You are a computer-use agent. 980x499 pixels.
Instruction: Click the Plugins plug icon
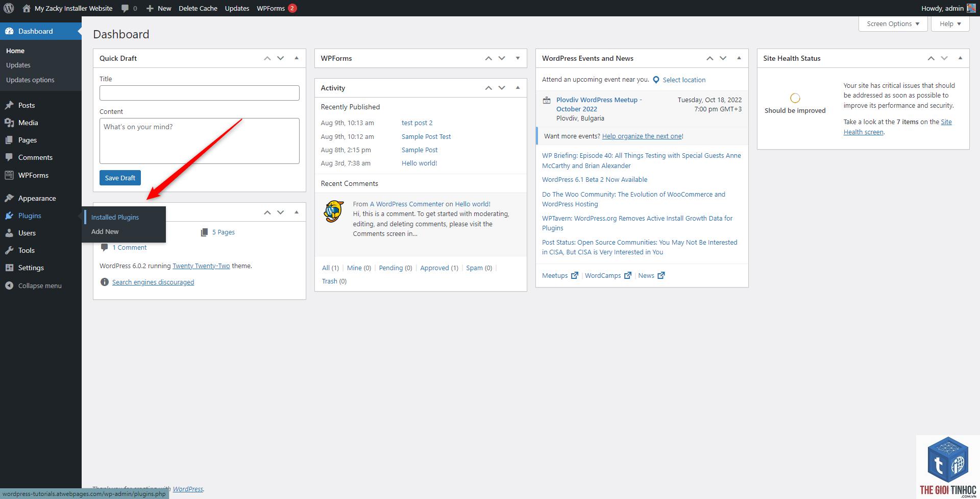coord(9,216)
